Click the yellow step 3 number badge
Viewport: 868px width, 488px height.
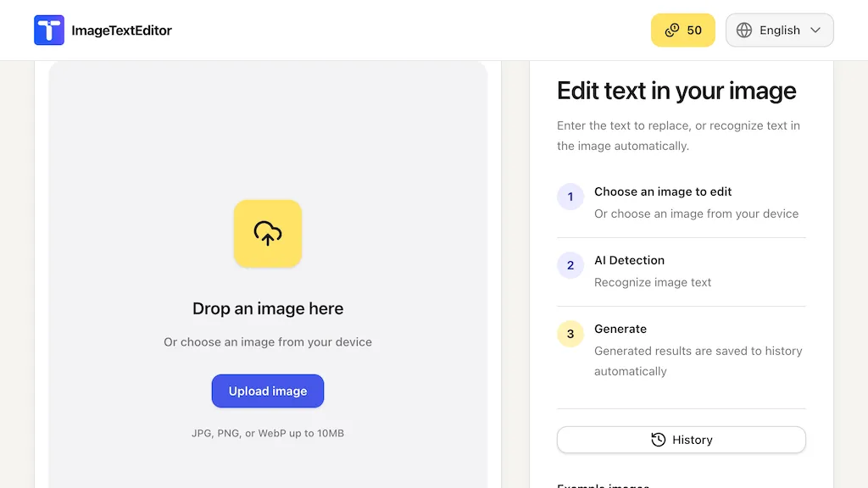[570, 334]
